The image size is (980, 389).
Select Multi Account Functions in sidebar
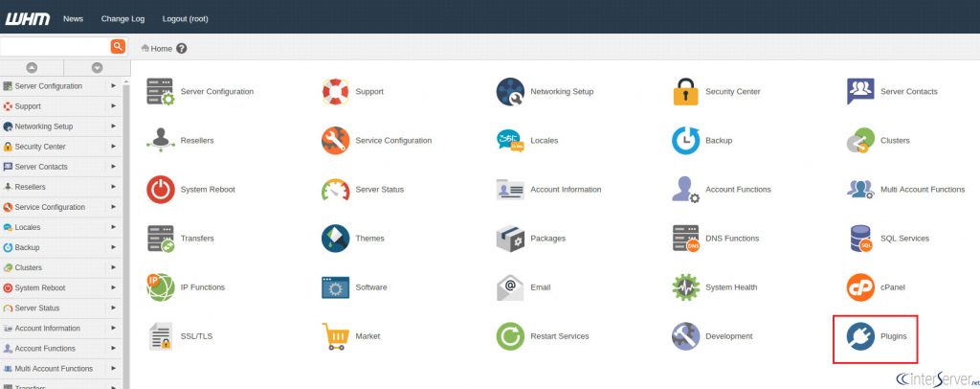tap(54, 368)
